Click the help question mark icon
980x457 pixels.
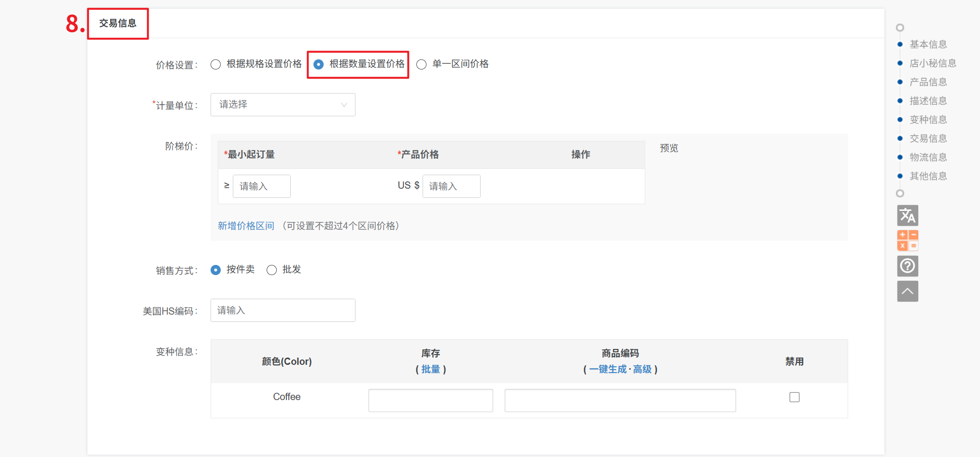908,266
